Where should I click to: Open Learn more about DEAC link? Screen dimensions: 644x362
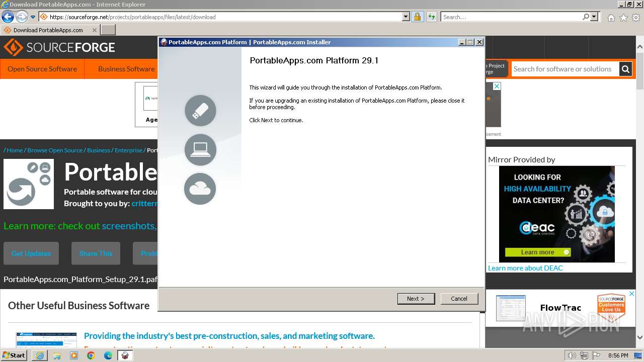coord(525,268)
